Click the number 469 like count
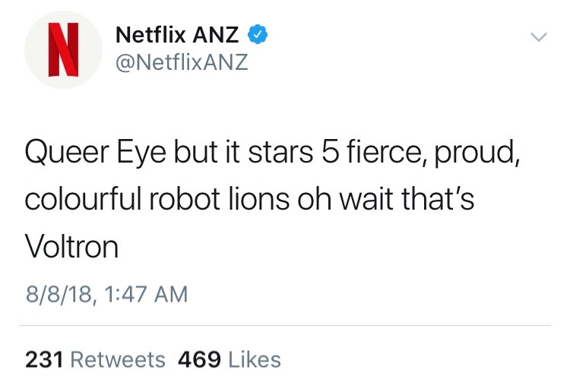This screenshot has width=570, height=392. coord(199,359)
